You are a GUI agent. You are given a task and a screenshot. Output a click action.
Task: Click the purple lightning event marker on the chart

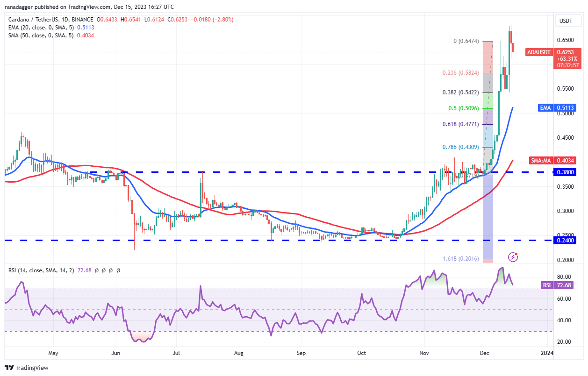[x=512, y=257]
